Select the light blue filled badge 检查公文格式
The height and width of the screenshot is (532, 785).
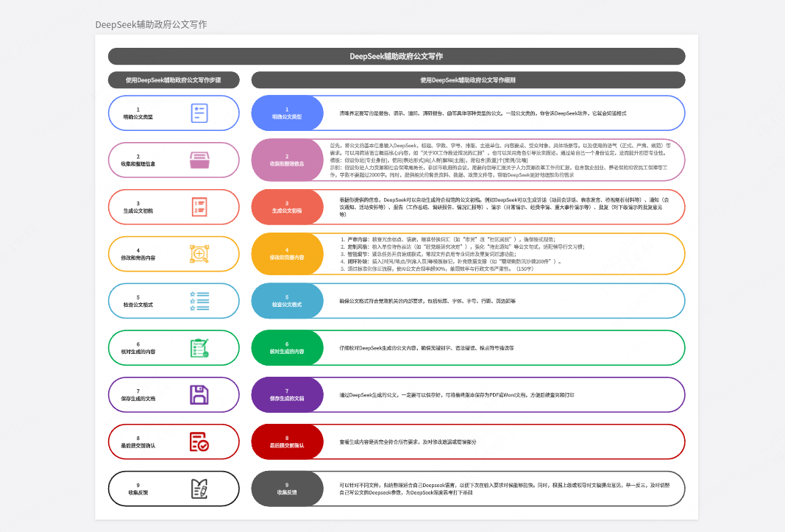pos(287,301)
